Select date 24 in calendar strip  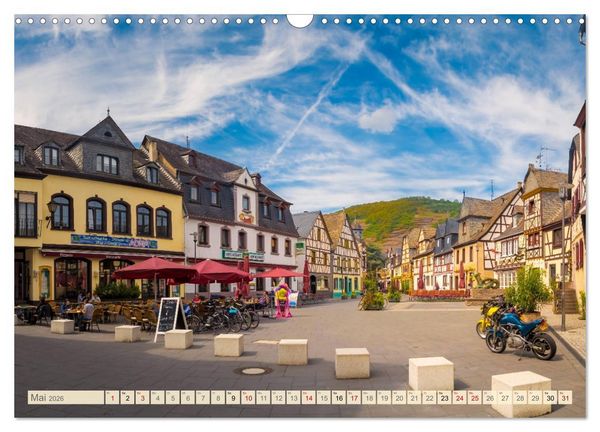(x=460, y=398)
